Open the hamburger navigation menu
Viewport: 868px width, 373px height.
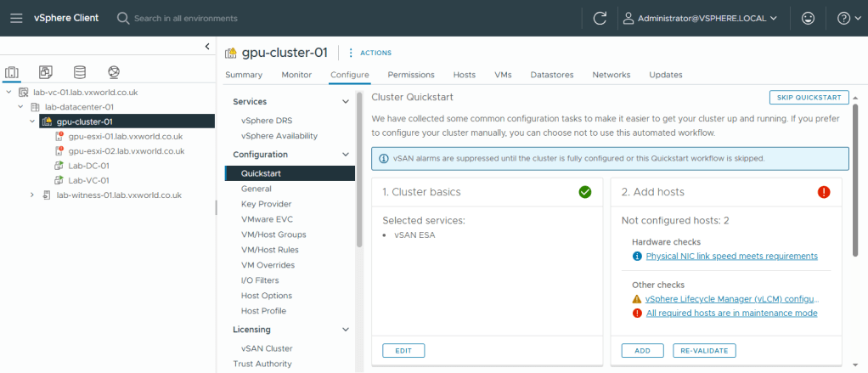click(16, 18)
